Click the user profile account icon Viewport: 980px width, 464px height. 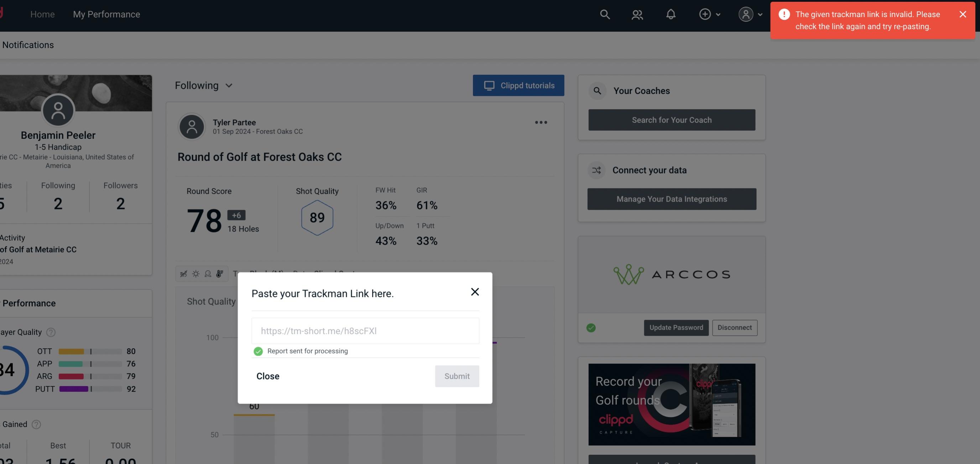coord(745,14)
